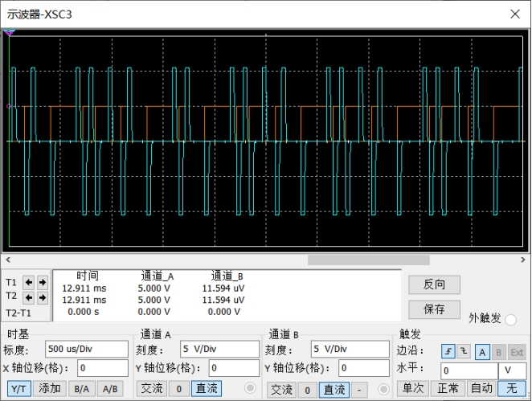The height and width of the screenshot is (401, 532).
Task: Set channel A coupling to 0 ground
Action: (179, 389)
